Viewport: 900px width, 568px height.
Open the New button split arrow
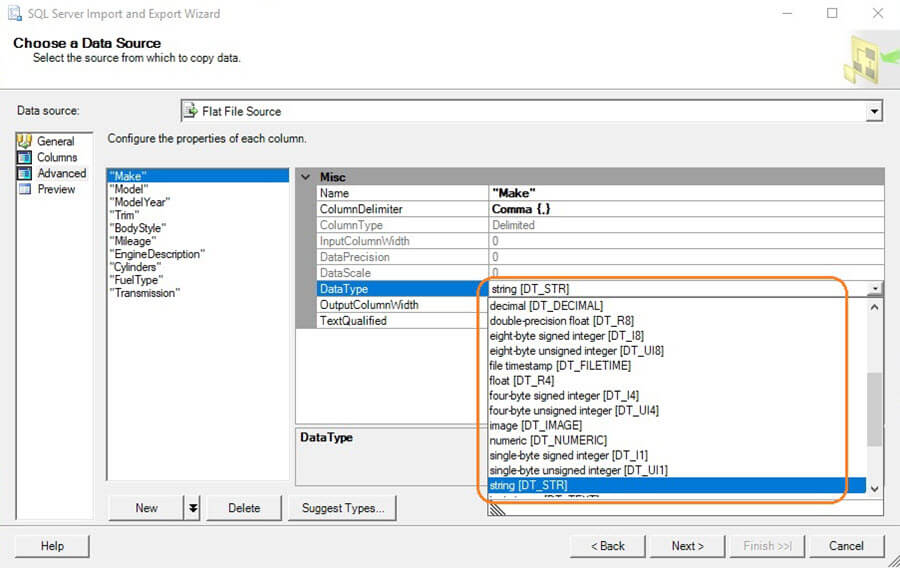click(x=193, y=508)
